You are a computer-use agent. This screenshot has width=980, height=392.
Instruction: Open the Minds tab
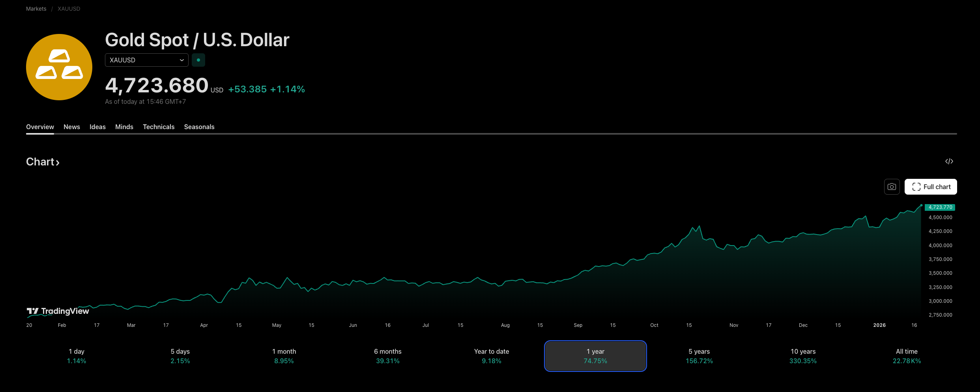[x=124, y=127]
